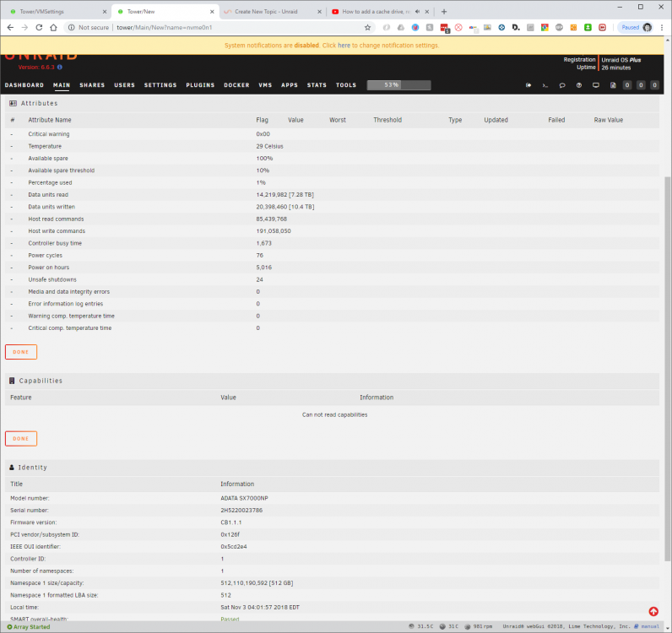
Task: Click 'here' link to change notification settings
Action: click(344, 46)
